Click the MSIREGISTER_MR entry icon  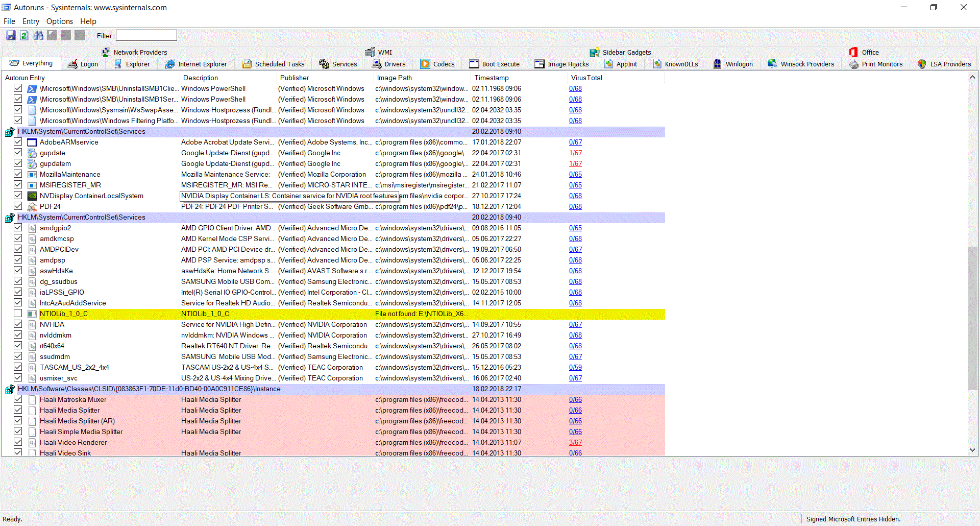[32, 185]
